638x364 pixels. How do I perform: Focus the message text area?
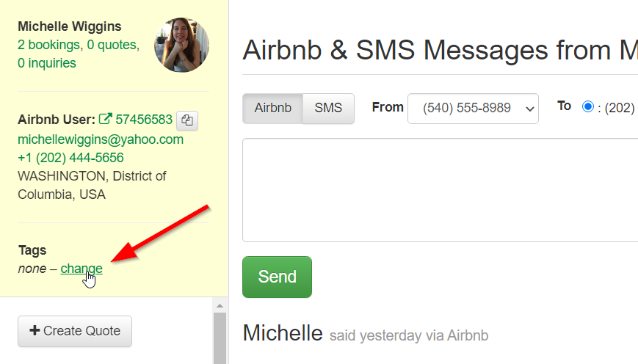(441, 190)
